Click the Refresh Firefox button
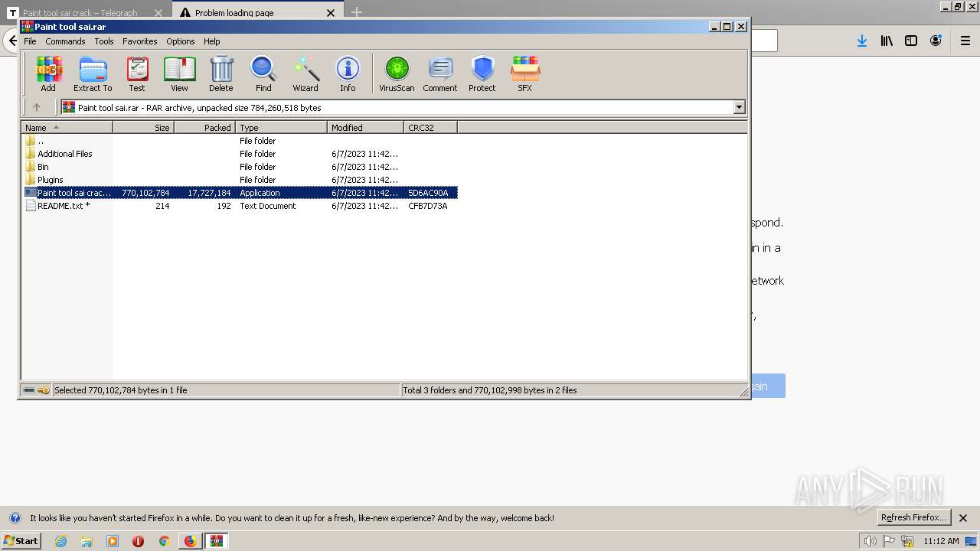The height and width of the screenshot is (551, 980). (x=913, y=517)
